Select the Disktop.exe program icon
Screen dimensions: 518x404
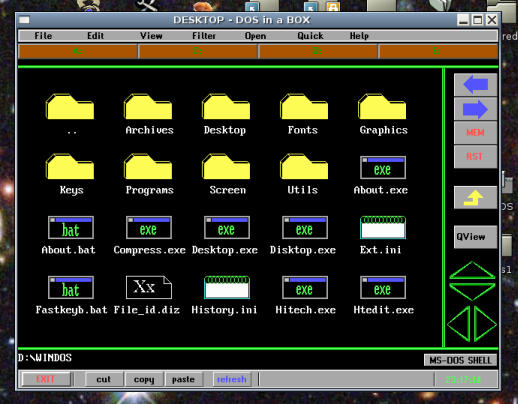[x=305, y=228]
